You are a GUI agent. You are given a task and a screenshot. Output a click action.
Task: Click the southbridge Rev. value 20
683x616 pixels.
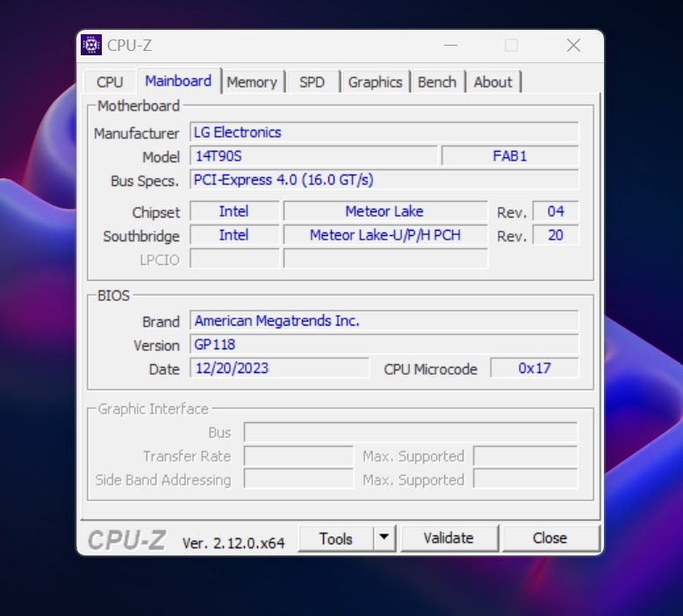coord(556,235)
